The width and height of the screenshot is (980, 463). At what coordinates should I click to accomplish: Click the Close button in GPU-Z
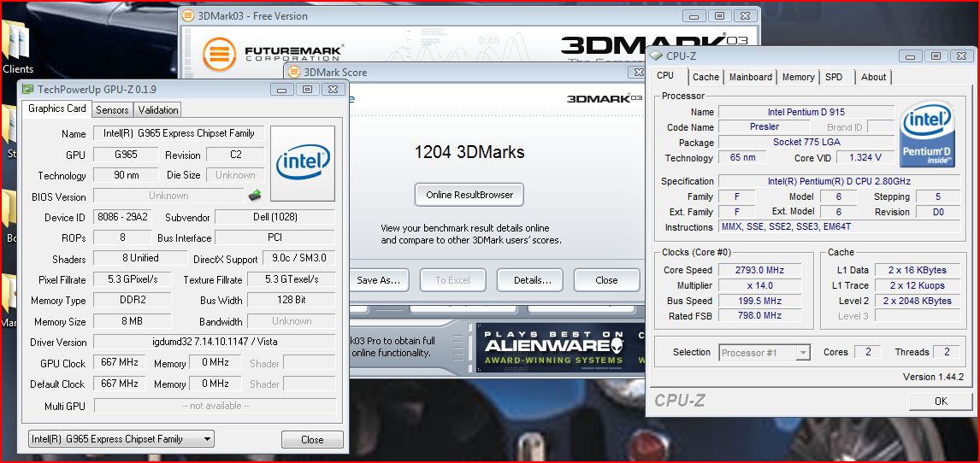coord(312,439)
